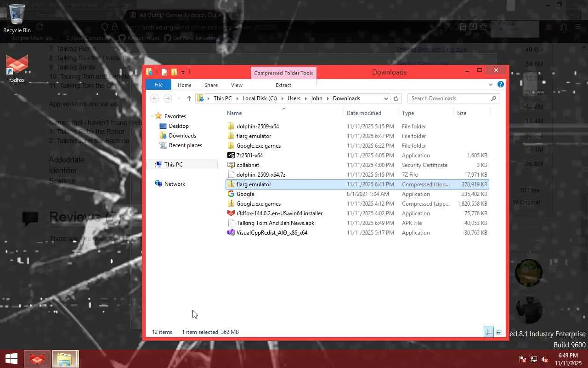Select the Google application icon

[231, 194]
